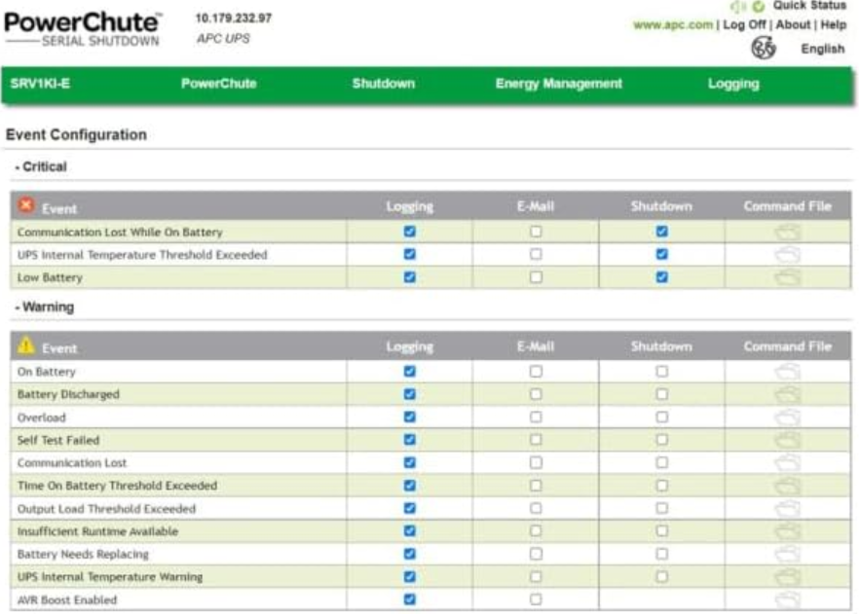Image resolution: width=859 pixels, height=616 pixels.
Task: Collapse the Warning events section
Action: [x=45, y=307]
